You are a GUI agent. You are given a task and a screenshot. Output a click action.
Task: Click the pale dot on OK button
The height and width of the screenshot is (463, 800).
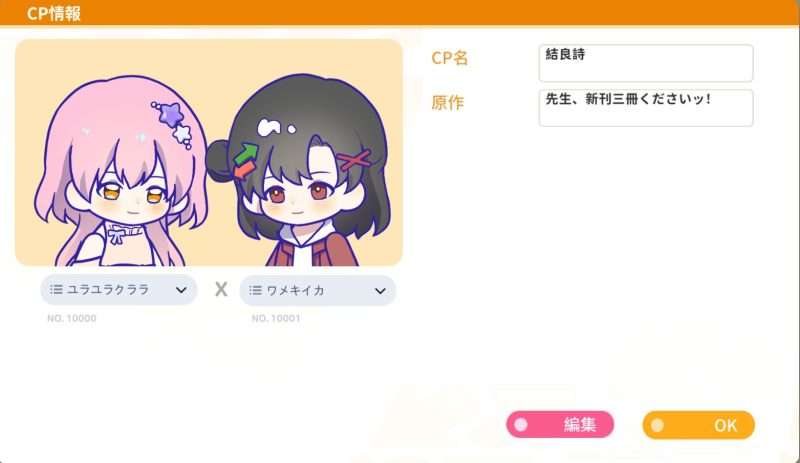click(x=657, y=425)
